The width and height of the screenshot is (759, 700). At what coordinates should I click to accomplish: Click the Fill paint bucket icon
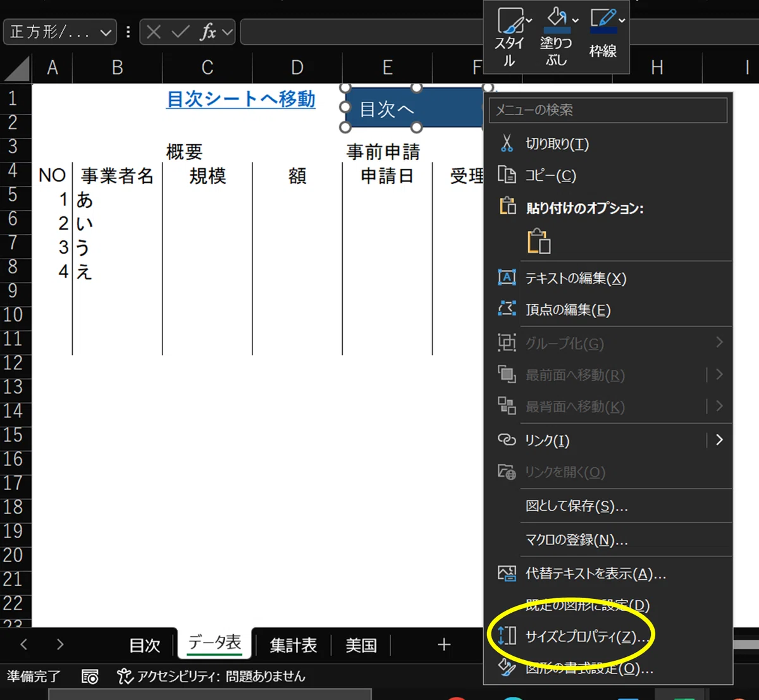[x=557, y=19]
